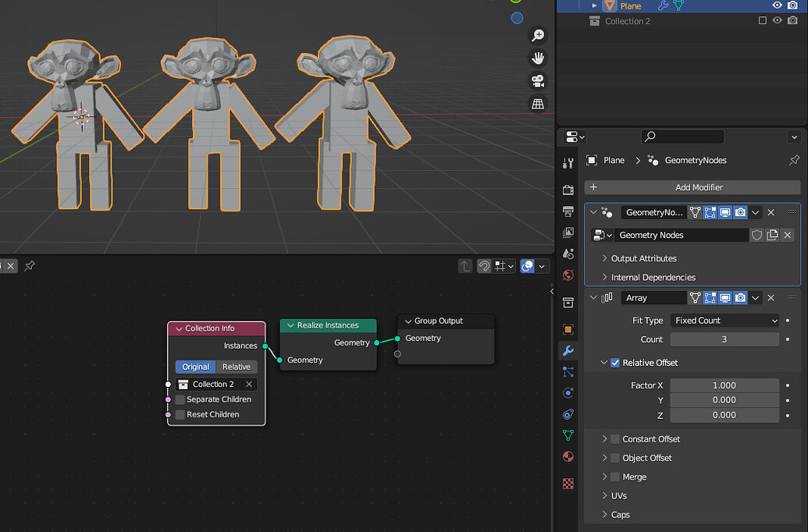Enable the Merge checkbox
The height and width of the screenshot is (532, 808).
[x=614, y=477]
